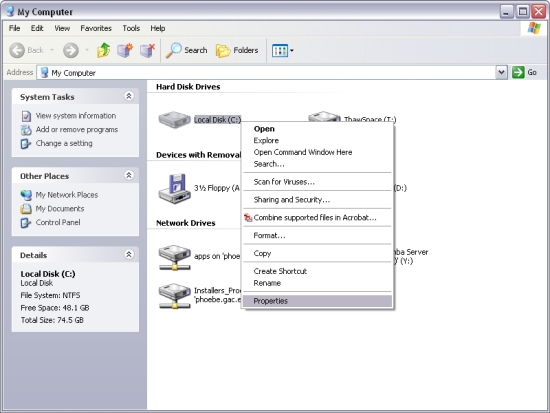Click Change a setting link
550x413 pixels.
[x=64, y=143]
